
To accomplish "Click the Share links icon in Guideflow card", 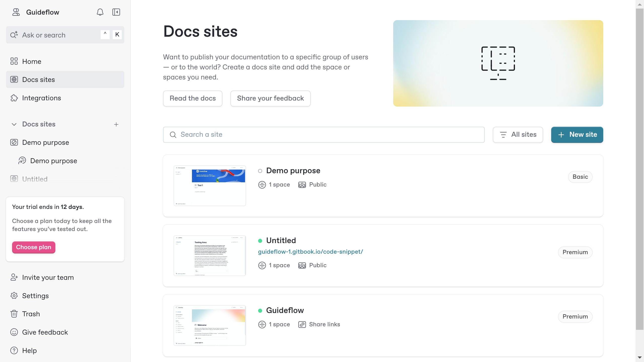I will pyautogui.click(x=302, y=325).
